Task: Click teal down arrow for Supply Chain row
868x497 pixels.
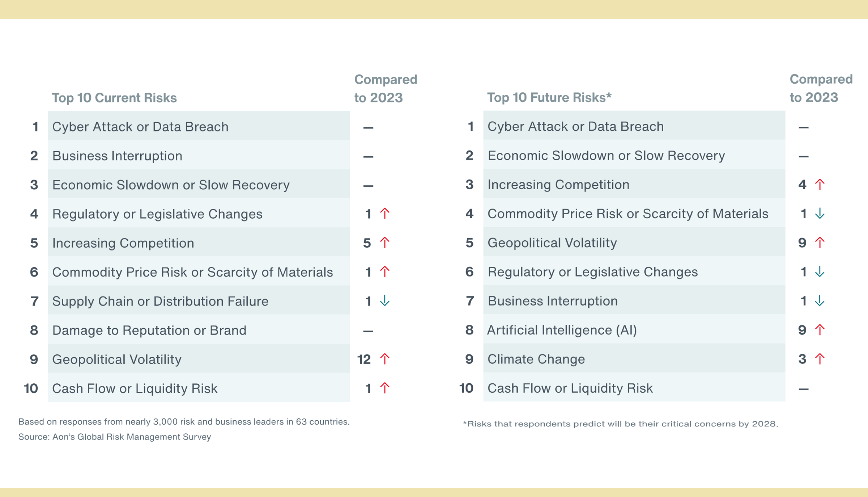Action: pos(385,301)
